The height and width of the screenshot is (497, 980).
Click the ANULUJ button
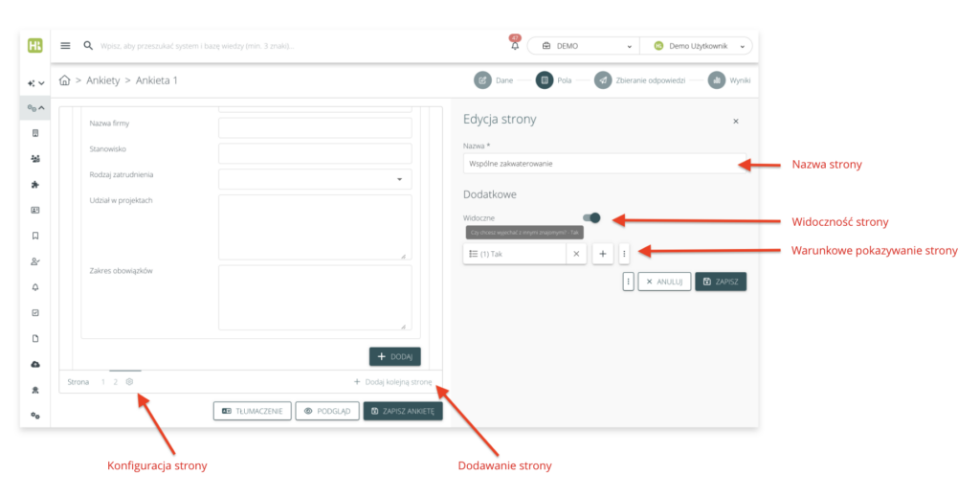pyautogui.click(x=663, y=282)
